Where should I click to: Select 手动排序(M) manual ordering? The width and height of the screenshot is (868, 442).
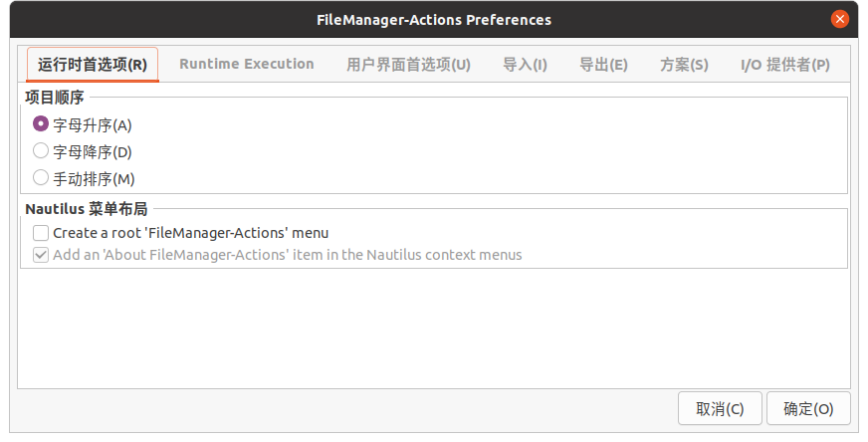[x=41, y=178]
